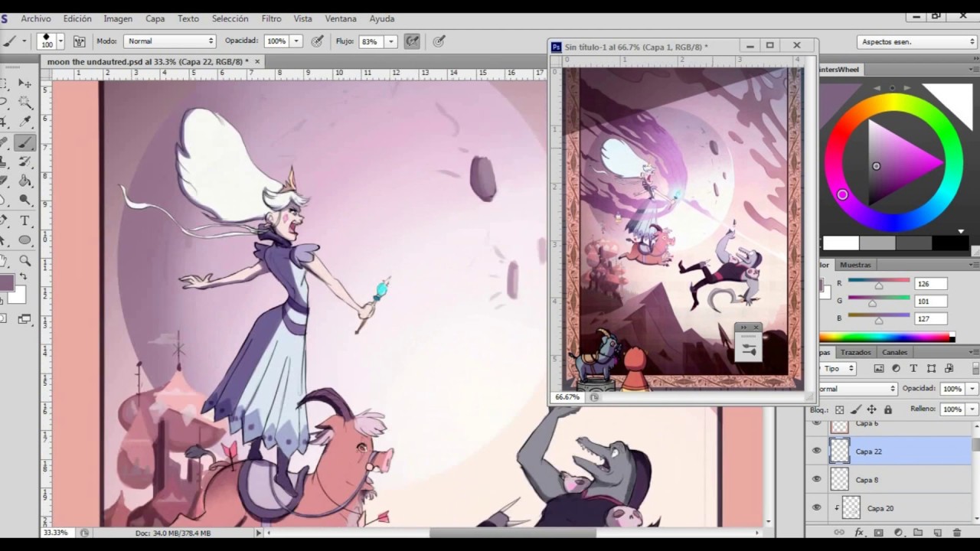
Task: Toggle airbrush mode next to Flujo
Action: point(412,41)
